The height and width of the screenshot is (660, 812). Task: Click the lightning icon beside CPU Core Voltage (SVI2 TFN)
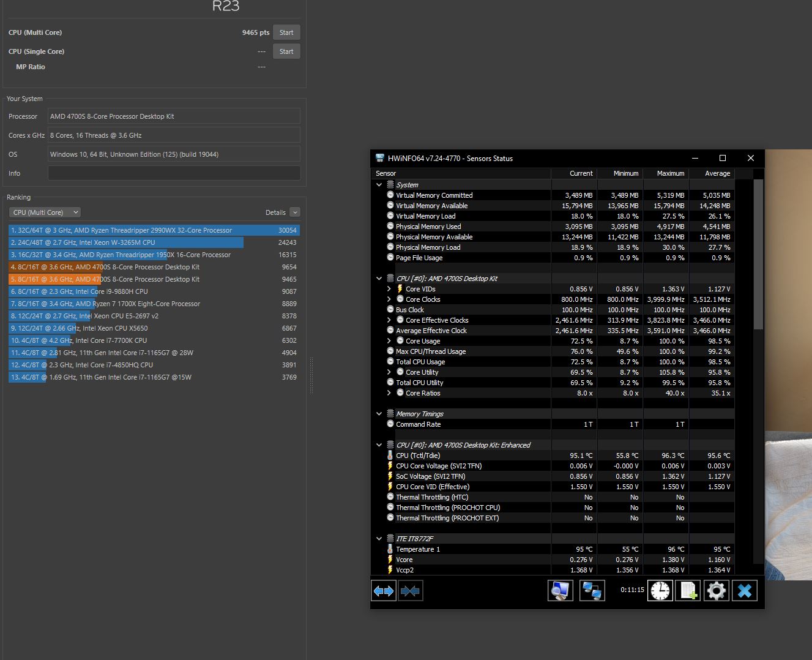point(390,466)
